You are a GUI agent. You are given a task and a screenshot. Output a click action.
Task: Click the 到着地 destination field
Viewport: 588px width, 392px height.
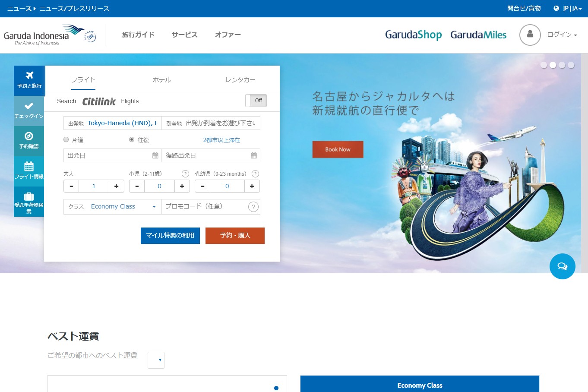click(211, 123)
